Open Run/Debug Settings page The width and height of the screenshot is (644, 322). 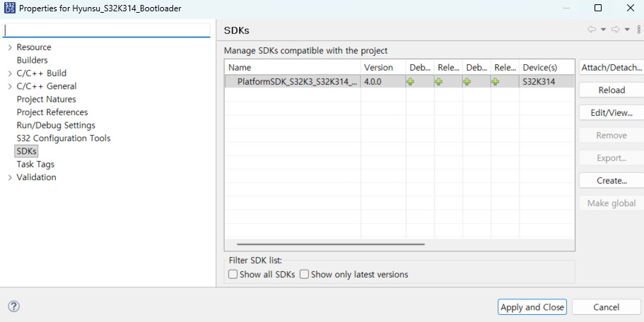pyautogui.click(x=56, y=126)
